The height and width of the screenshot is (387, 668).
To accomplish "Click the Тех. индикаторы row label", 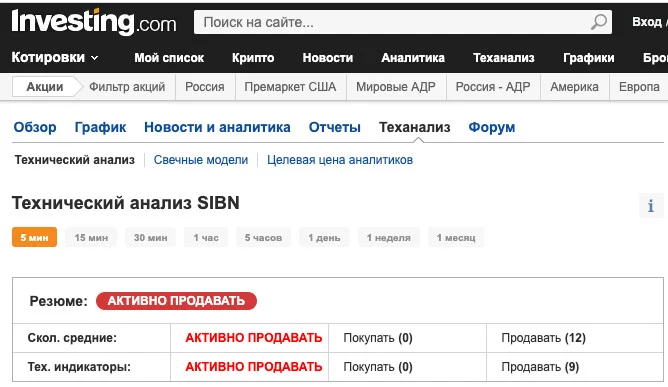I will click(79, 367).
